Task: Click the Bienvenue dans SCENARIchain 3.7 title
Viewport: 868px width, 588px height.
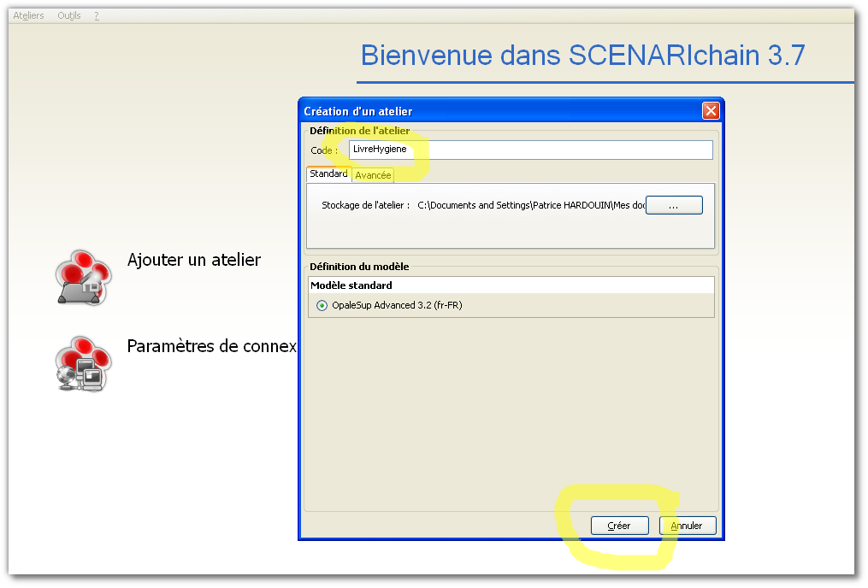Action: (x=583, y=56)
